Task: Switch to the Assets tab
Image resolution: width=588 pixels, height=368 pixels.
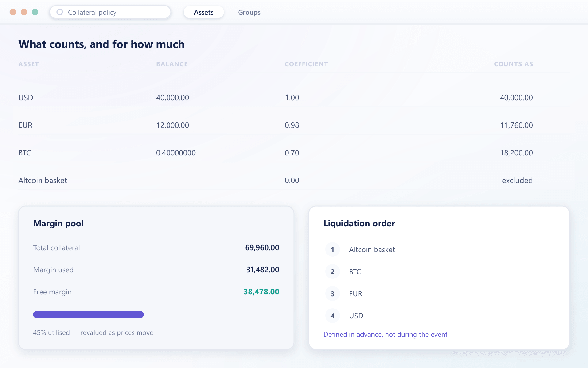Action: [x=204, y=12]
